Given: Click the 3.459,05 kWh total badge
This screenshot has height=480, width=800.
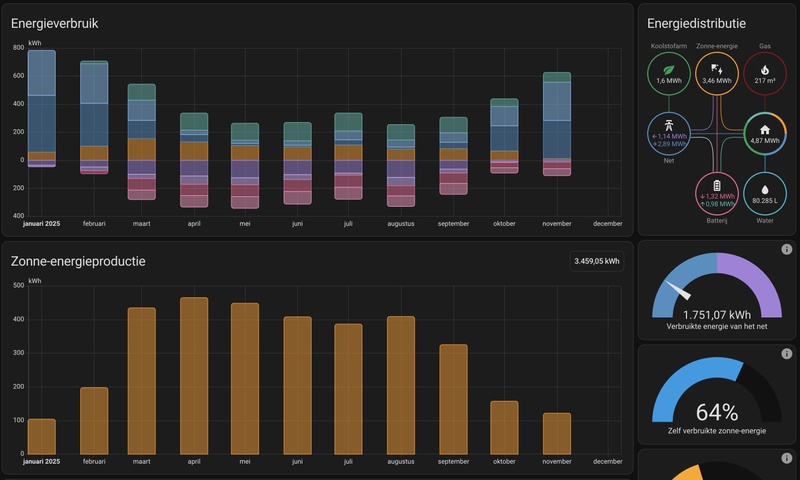Looking at the screenshot, I should [596, 261].
